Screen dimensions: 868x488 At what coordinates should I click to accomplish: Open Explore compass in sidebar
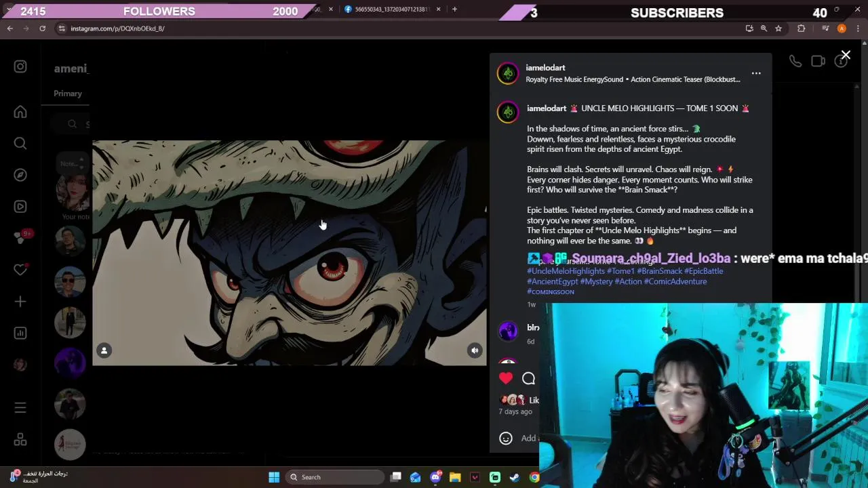20,175
